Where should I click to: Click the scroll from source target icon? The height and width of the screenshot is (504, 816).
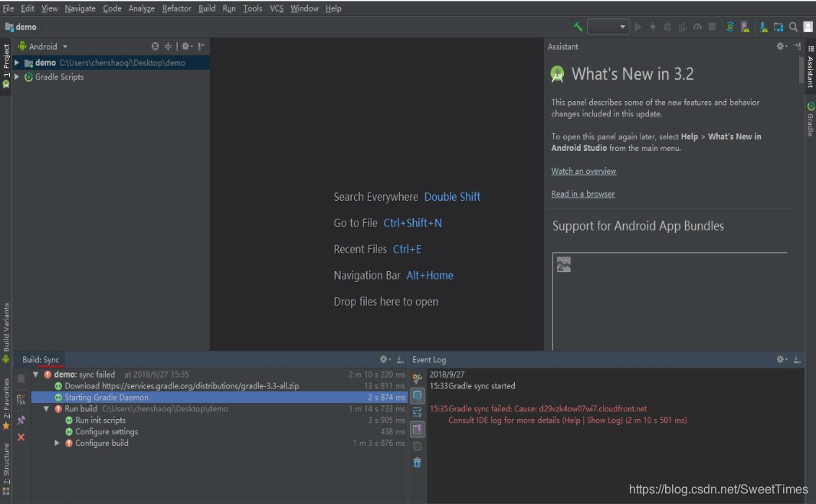(x=155, y=46)
